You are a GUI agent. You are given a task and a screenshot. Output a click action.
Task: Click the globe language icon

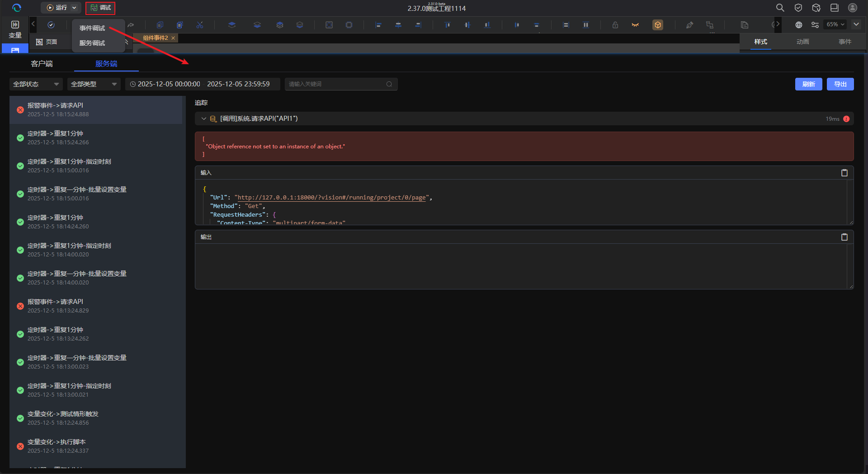[x=799, y=25]
